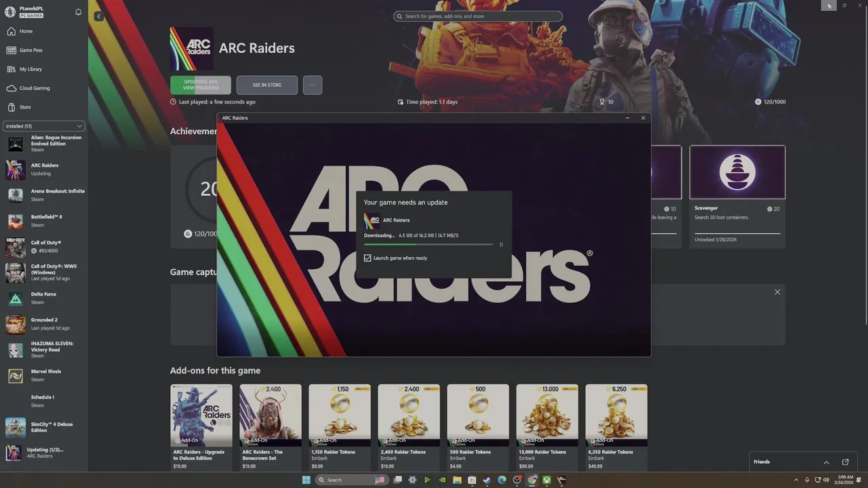Click the PlueorldPL profile name
This screenshot has width=868, height=488.
[x=32, y=9]
